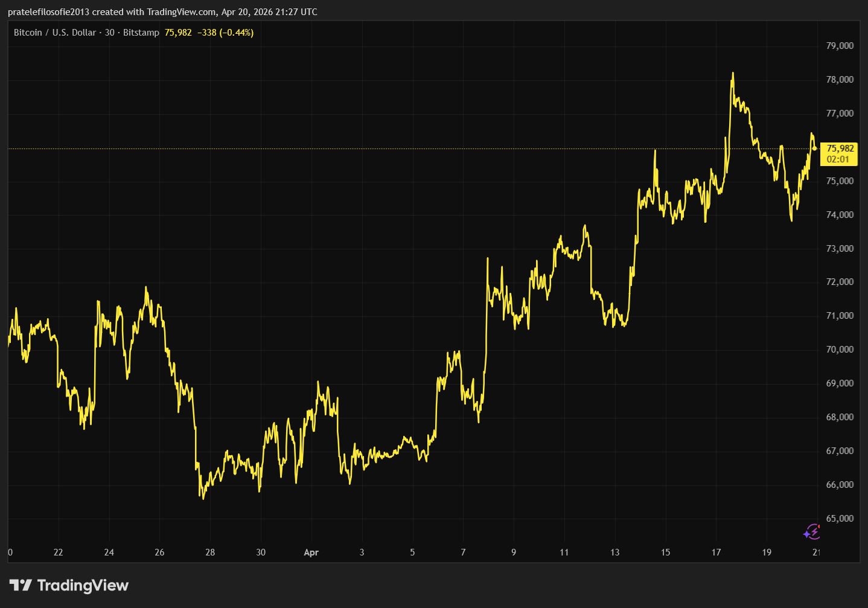Click the 13 date label on the time axis
The image size is (868, 608).
(x=614, y=552)
